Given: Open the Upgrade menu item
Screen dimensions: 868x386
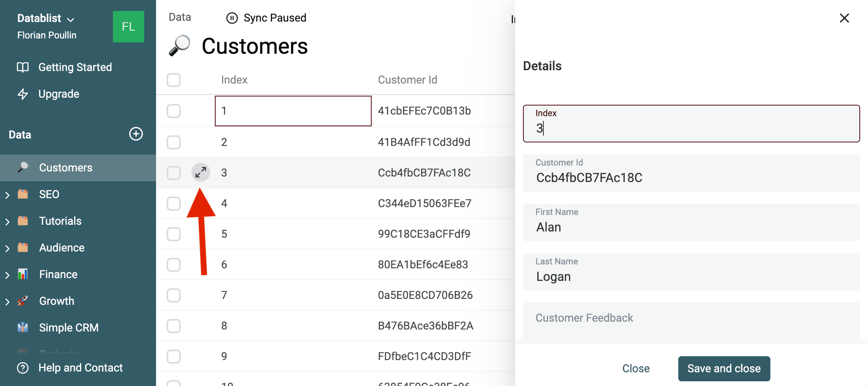Looking at the screenshot, I should [x=59, y=94].
